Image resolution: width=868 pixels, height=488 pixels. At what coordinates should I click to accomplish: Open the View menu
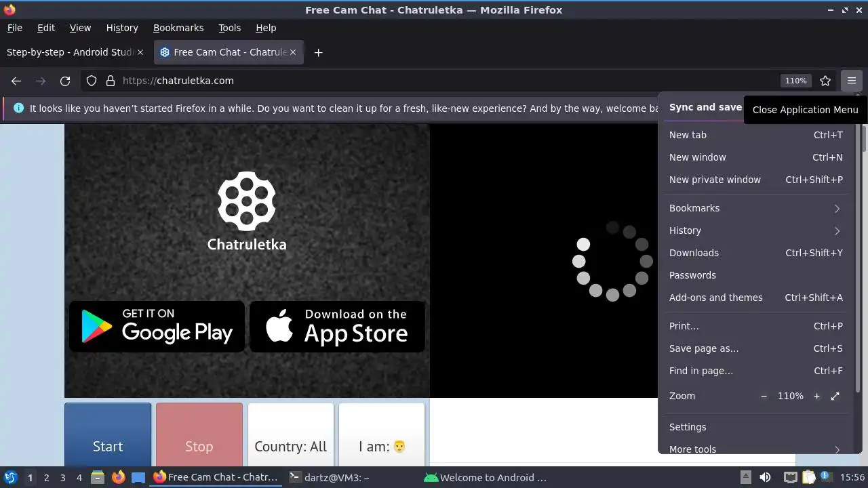pos(80,28)
